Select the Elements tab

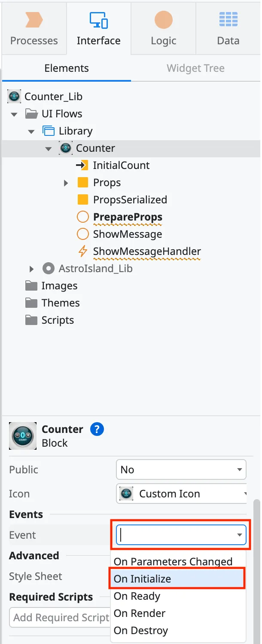[x=66, y=68]
